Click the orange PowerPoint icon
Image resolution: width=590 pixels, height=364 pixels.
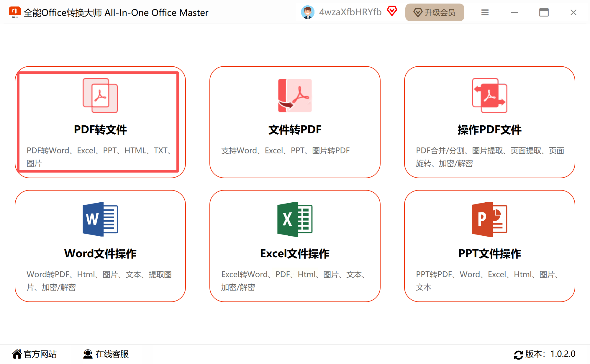pyautogui.click(x=489, y=219)
